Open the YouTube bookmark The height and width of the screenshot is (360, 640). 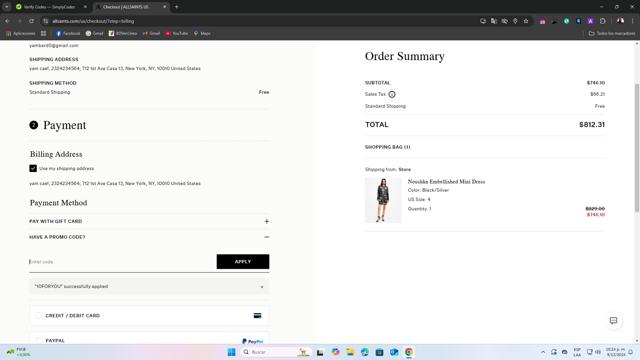[177, 33]
